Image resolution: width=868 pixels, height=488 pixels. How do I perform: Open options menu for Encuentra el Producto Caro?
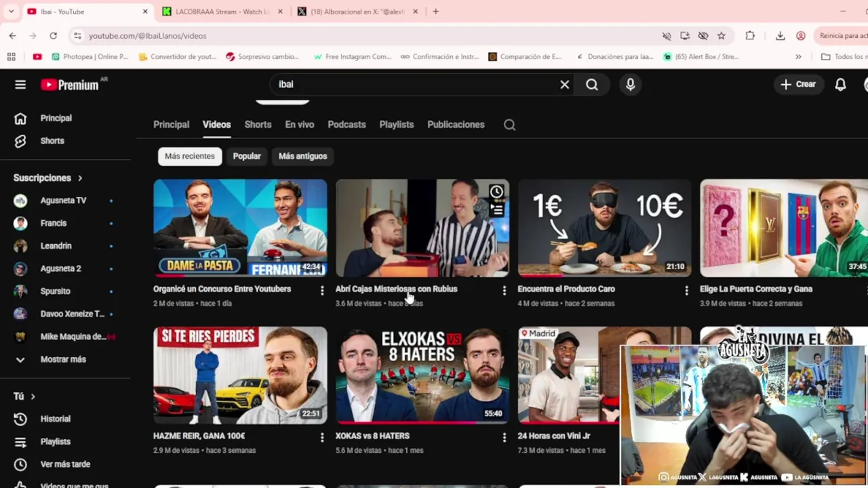686,290
